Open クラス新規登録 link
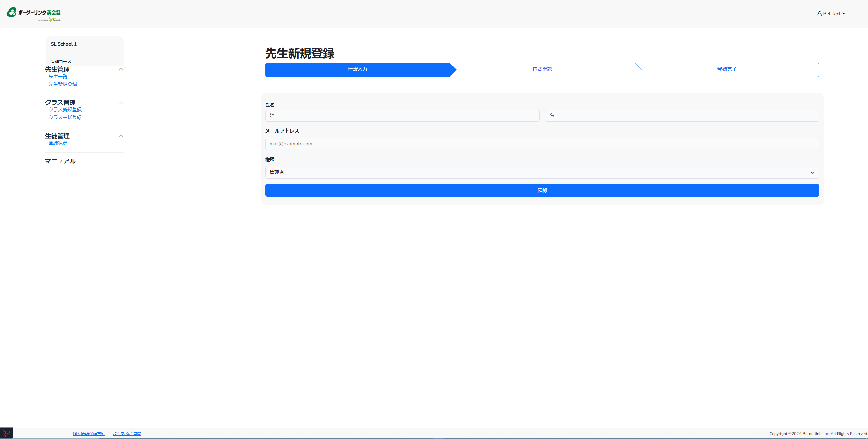868x439 pixels. point(65,110)
